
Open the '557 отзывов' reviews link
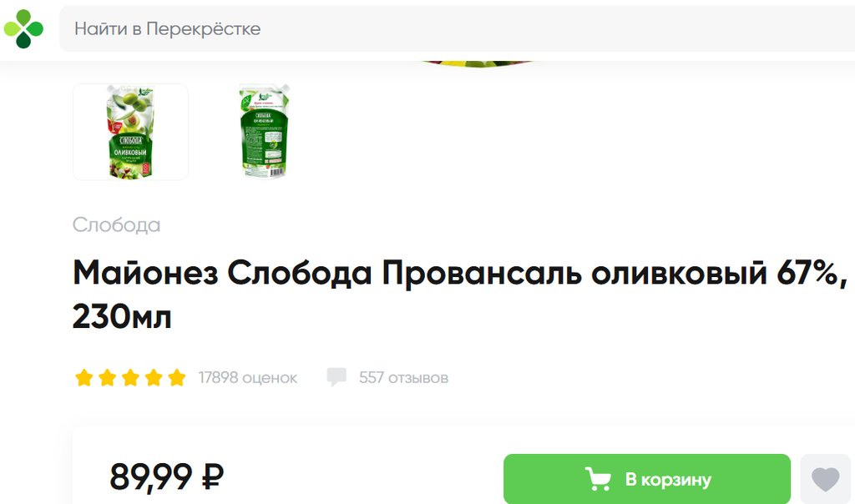pyautogui.click(x=403, y=378)
